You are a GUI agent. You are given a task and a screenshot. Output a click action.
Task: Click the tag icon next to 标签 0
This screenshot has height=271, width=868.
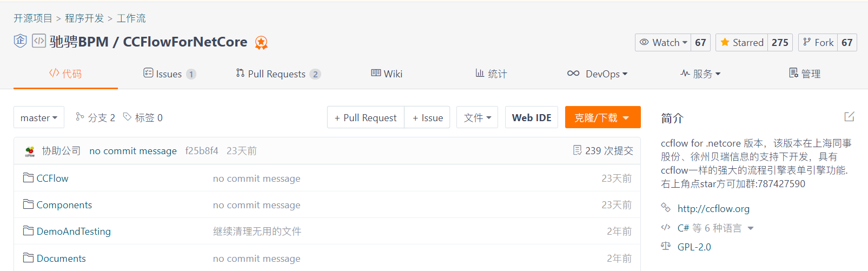tap(127, 117)
